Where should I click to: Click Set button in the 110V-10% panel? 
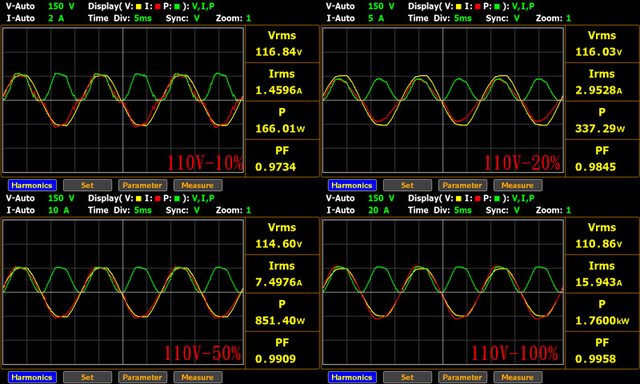(x=87, y=185)
